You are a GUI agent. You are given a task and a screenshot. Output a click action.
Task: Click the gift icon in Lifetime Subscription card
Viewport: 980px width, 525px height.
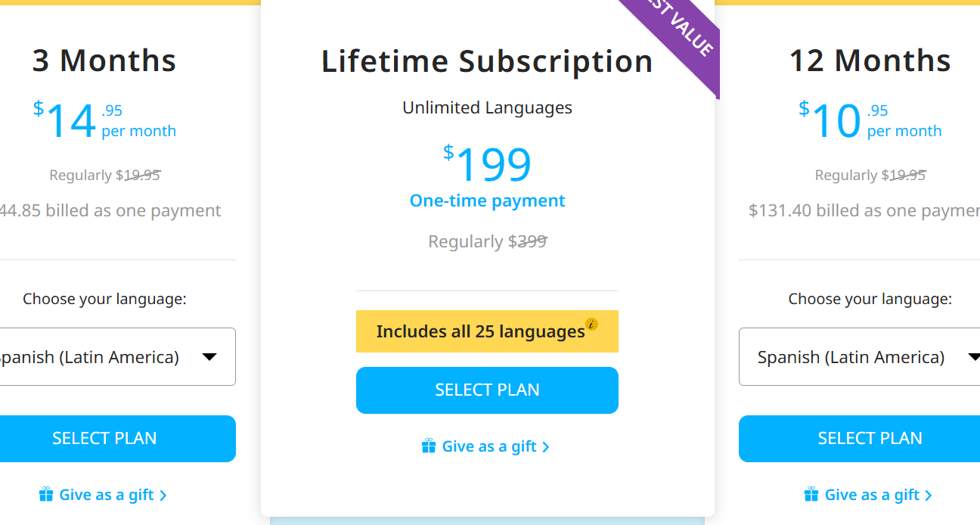coord(429,446)
